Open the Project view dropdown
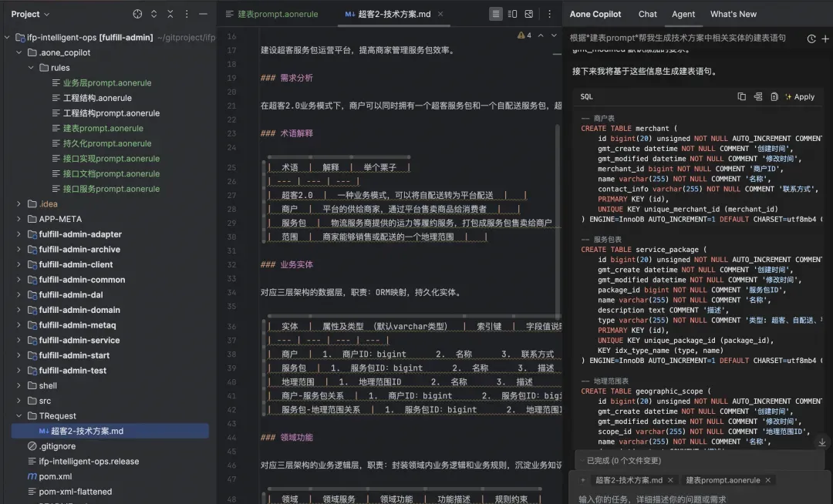The image size is (833, 504). 30,15
